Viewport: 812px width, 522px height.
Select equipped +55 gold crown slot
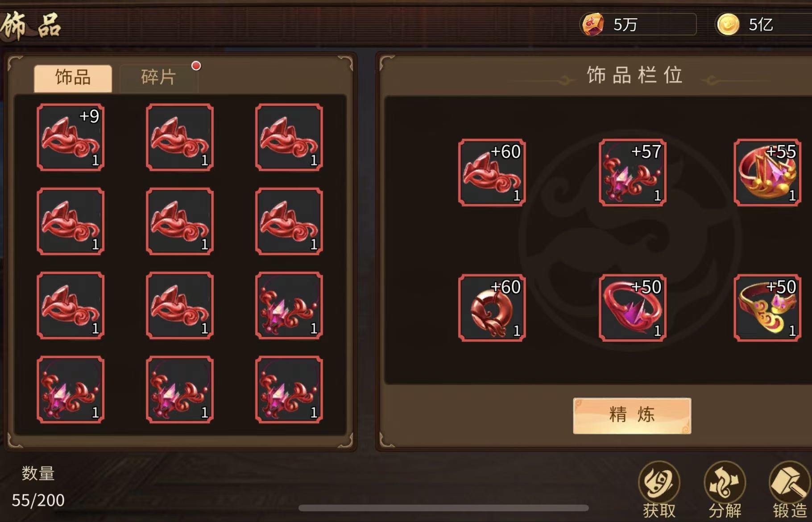click(767, 173)
